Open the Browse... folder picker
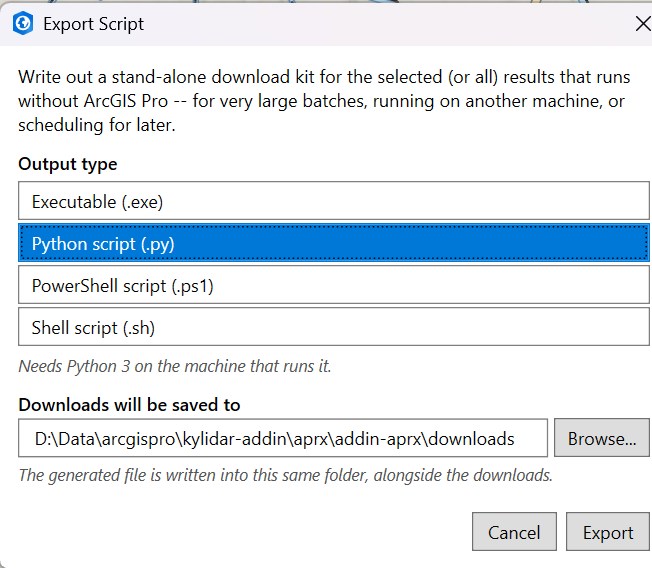 pyautogui.click(x=602, y=438)
